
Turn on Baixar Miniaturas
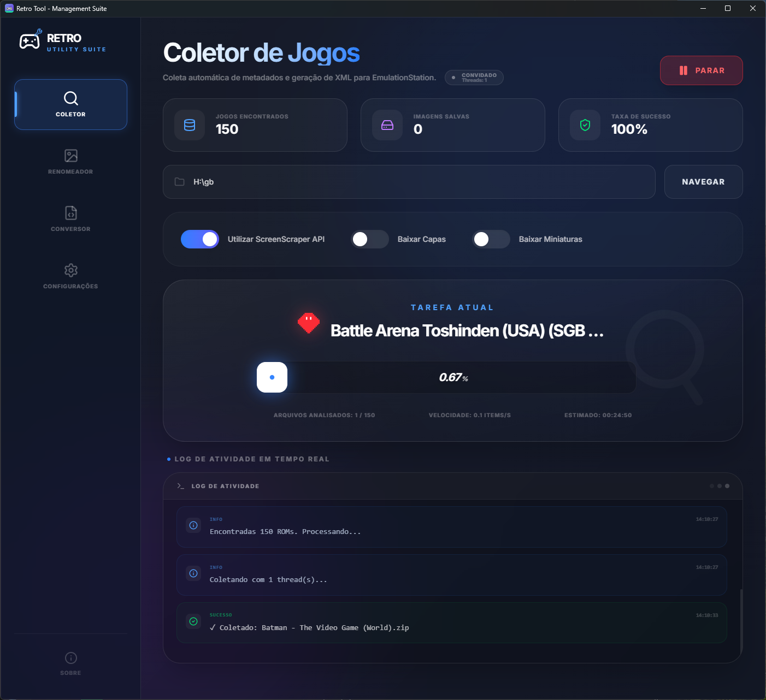pyautogui.click(x=491, y=239)
